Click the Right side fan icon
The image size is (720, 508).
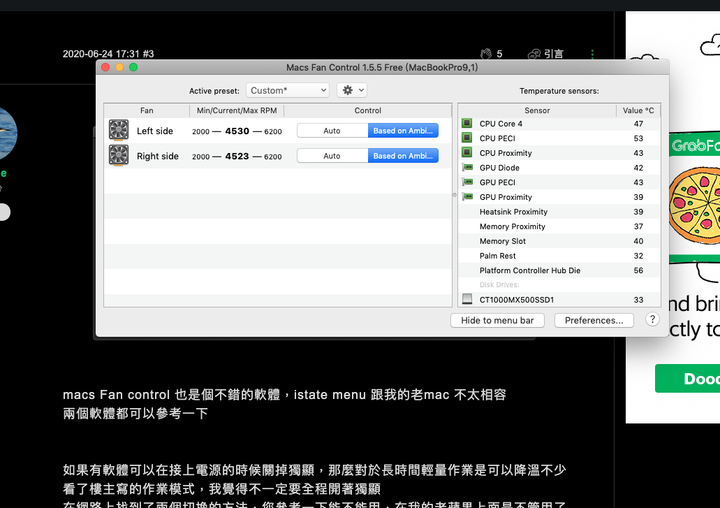[118, 155]
